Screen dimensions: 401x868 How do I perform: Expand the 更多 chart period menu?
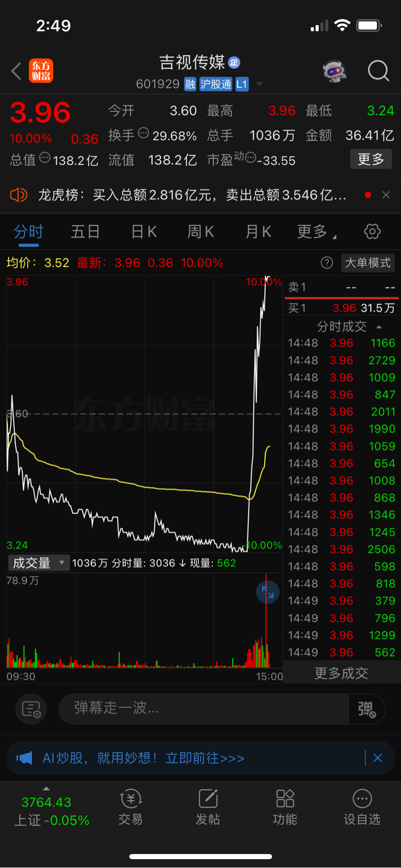(316, 232)
